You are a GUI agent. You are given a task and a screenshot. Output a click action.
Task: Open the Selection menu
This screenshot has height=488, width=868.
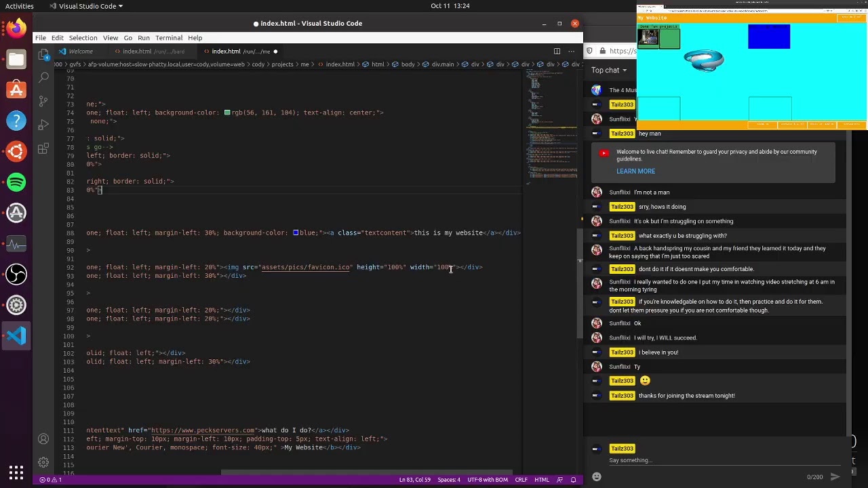click(x=83, y=38)
